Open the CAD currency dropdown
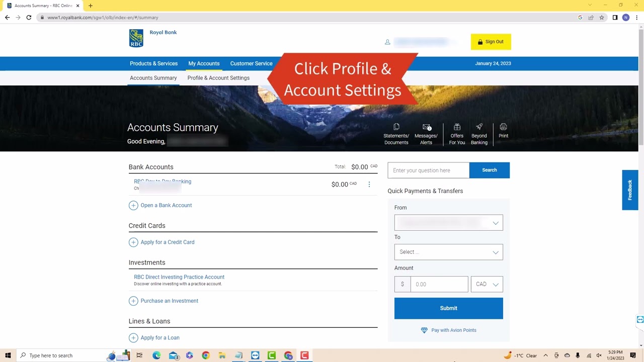Viewport: 644px width, 362px height. point(487,284)
